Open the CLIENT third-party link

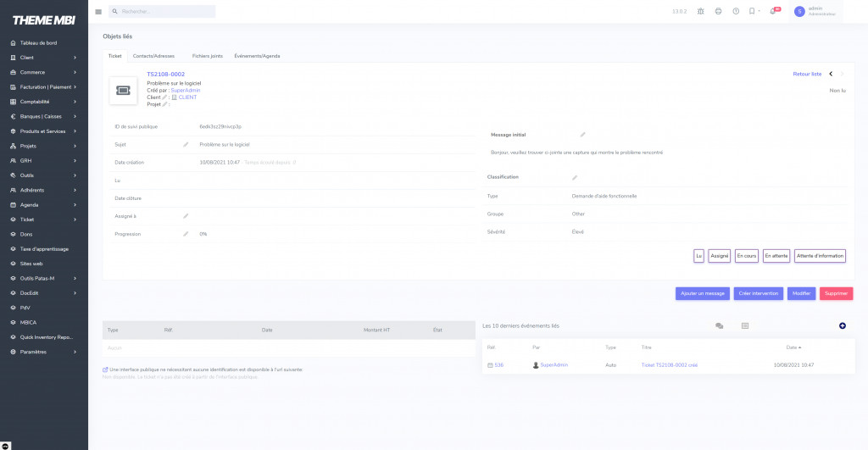[187, 97]
